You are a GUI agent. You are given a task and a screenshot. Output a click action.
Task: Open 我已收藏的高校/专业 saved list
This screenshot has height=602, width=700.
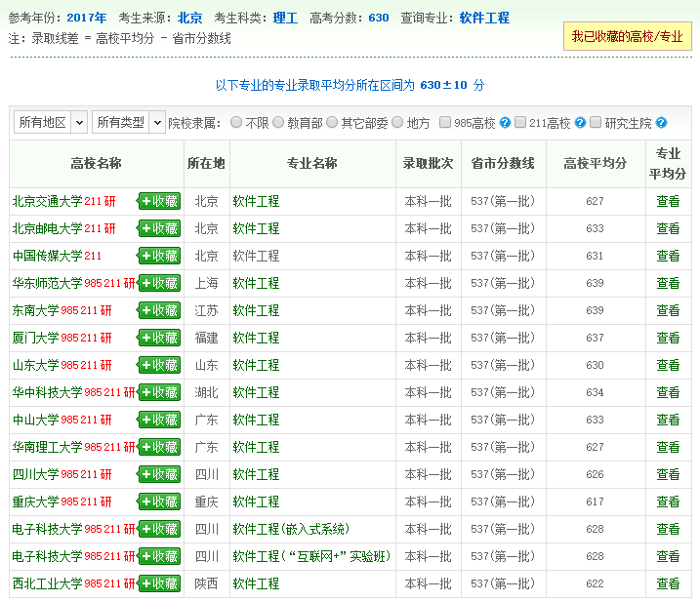coord(627,36)
